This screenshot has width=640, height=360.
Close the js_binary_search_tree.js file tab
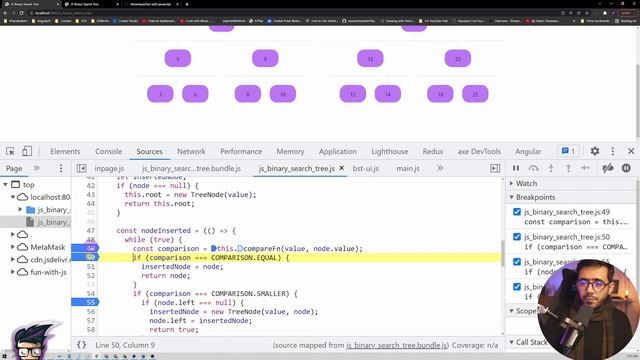pos(342,168)
